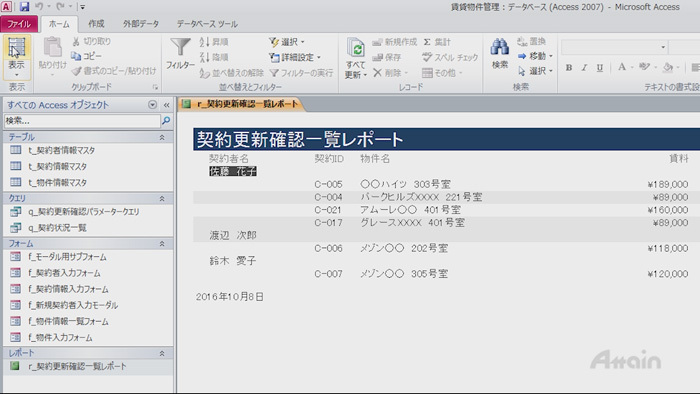Image resolution: width=700 pixels, height=394 pixels.
Task: Click the background fill color bucket
Action: tap(668, 68)
